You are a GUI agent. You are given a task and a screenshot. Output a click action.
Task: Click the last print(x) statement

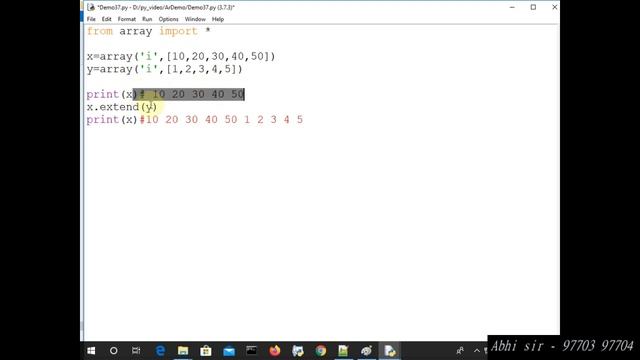point(112,120)
